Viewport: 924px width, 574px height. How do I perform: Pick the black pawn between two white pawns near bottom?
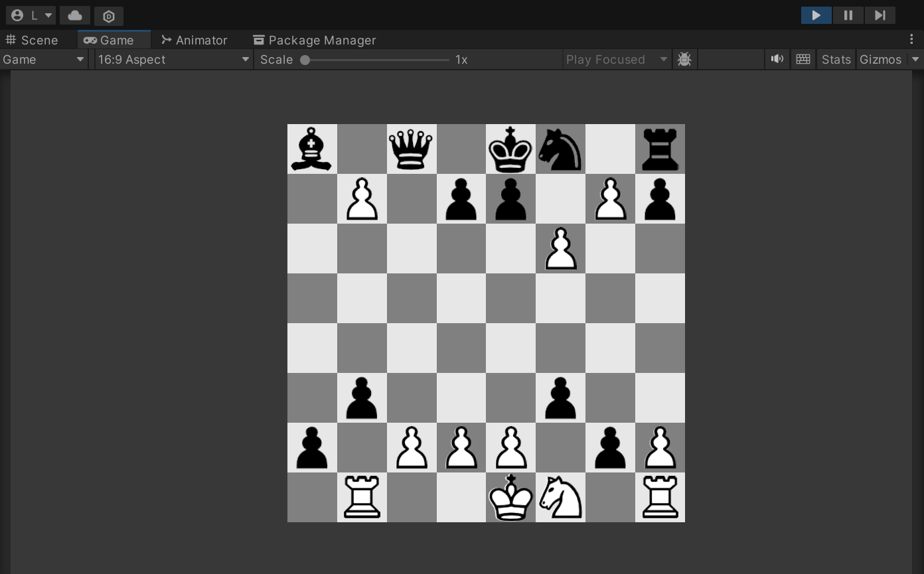tap(610, 448)
